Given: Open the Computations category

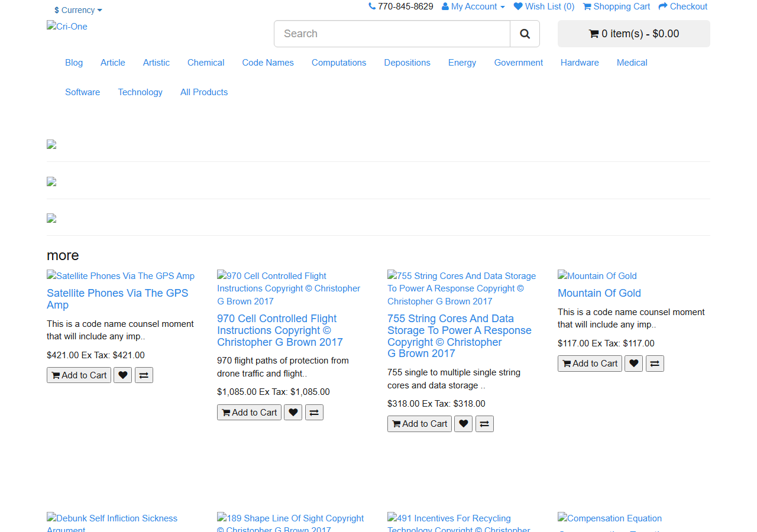Looking at the screenshot, I should pos(339,63).
